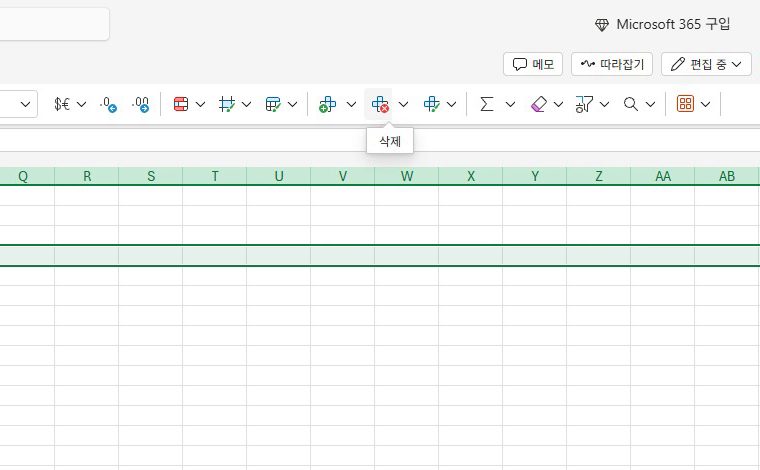This screenshot has height=470, width=760.
Task: Select column R header
Action: pyautogui.click(x=87, y=176)
